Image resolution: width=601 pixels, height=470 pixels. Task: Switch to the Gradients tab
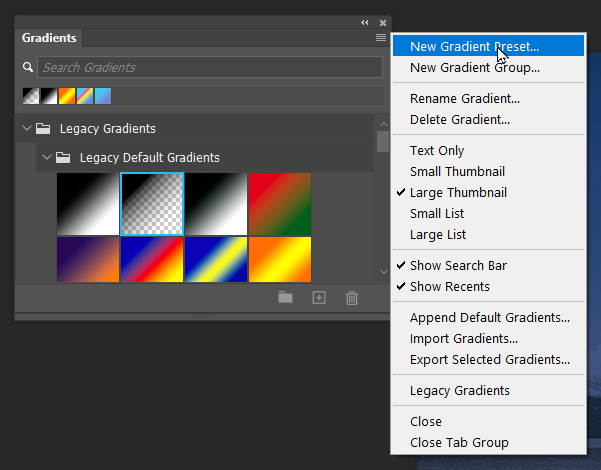tap(49, 38)
